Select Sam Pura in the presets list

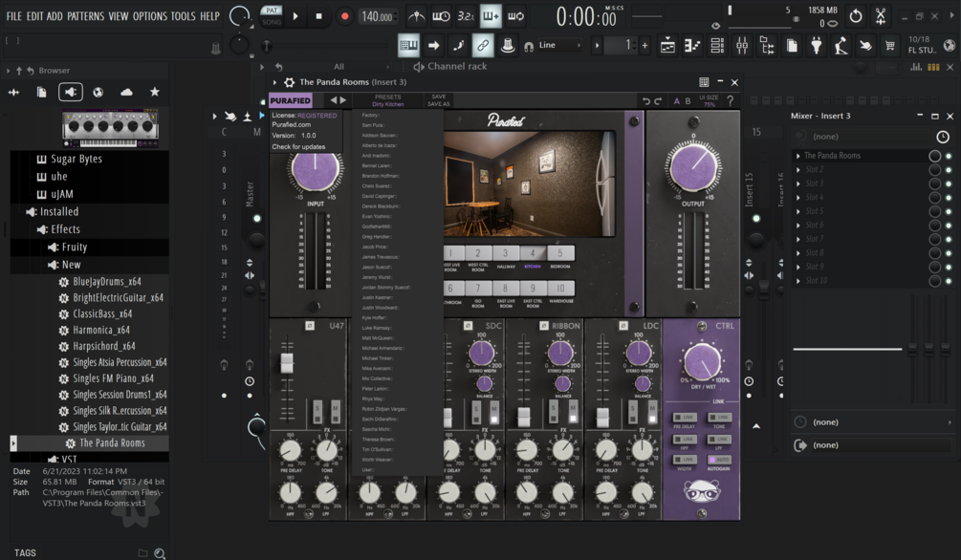tap(373, 125)
